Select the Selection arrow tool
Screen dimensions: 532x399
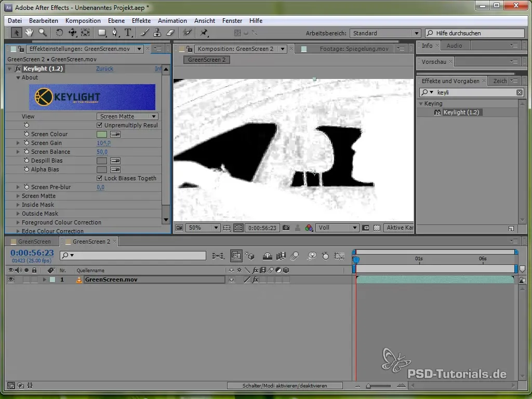pyautogui.click(x=16, y=33)
